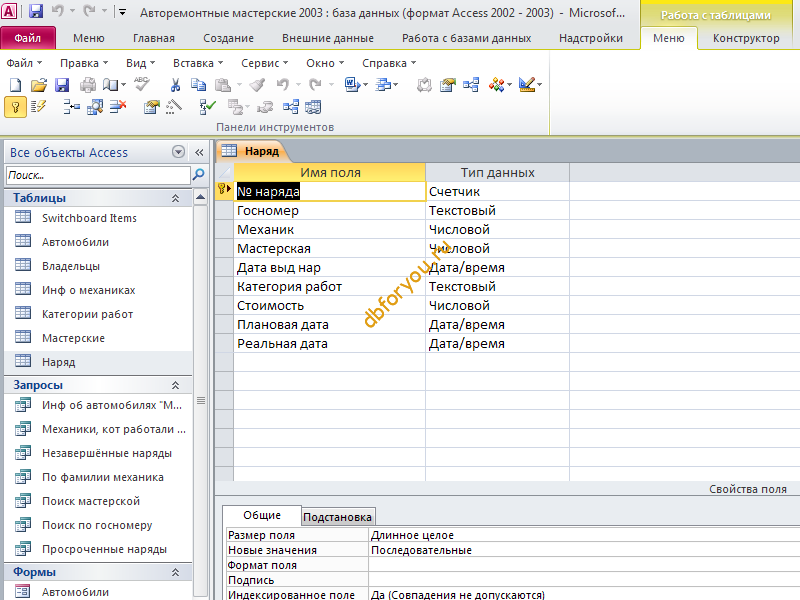Click the New document toolbar icon
Viewport: 800px width, 600px height.
tap(15, 85)
